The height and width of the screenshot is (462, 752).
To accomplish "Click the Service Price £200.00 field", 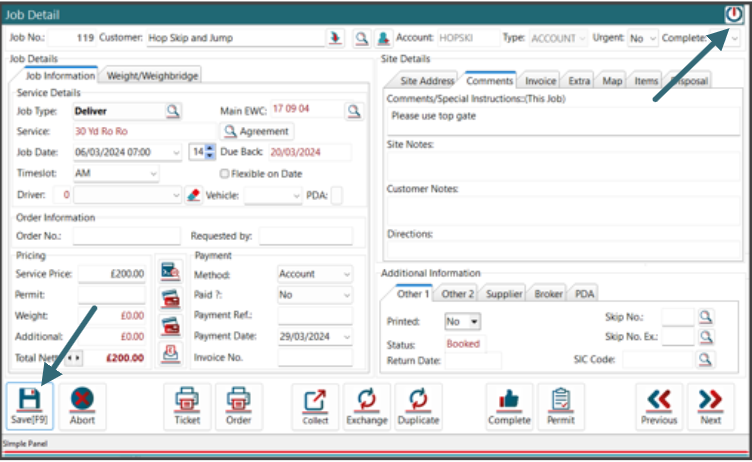I will 111,274.
